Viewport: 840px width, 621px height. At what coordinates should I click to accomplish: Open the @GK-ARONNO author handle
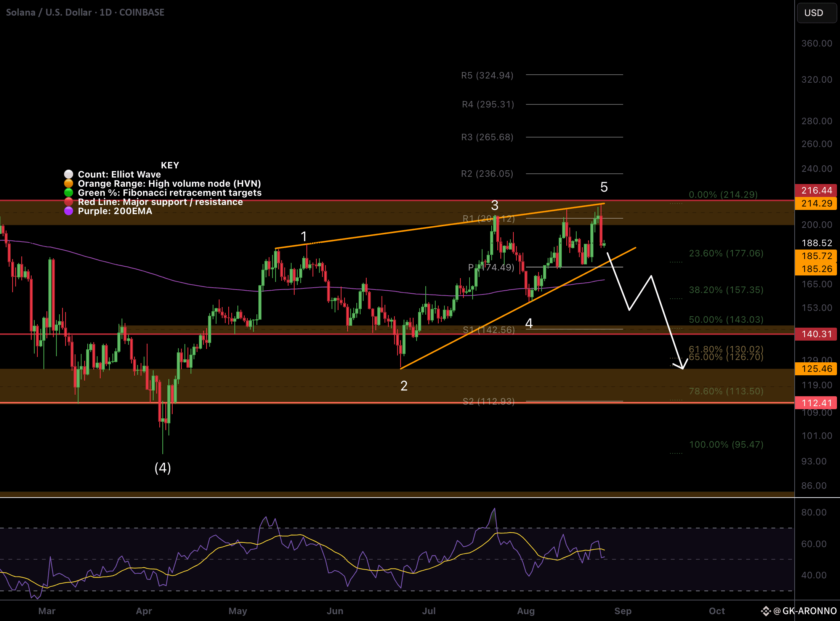pyautogui.click(x=805, y=611)
